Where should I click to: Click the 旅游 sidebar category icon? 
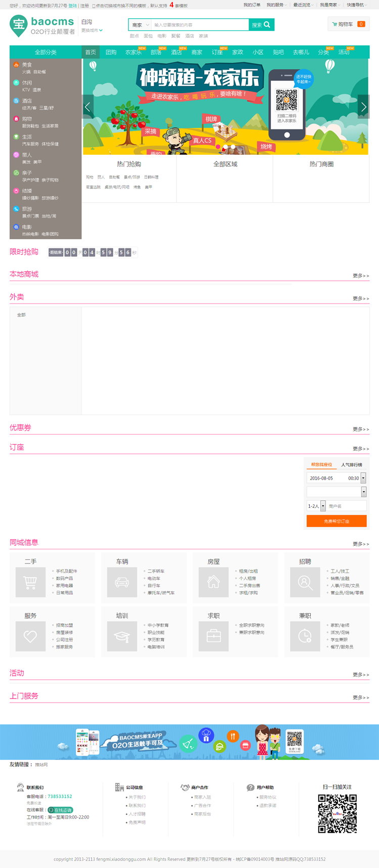[16, 209]
